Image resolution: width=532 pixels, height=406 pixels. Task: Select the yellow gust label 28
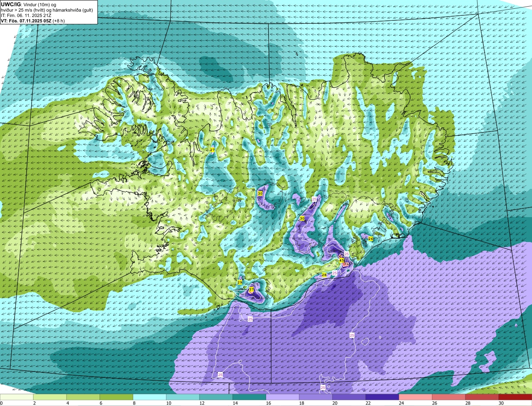click(x=324, y=275)
